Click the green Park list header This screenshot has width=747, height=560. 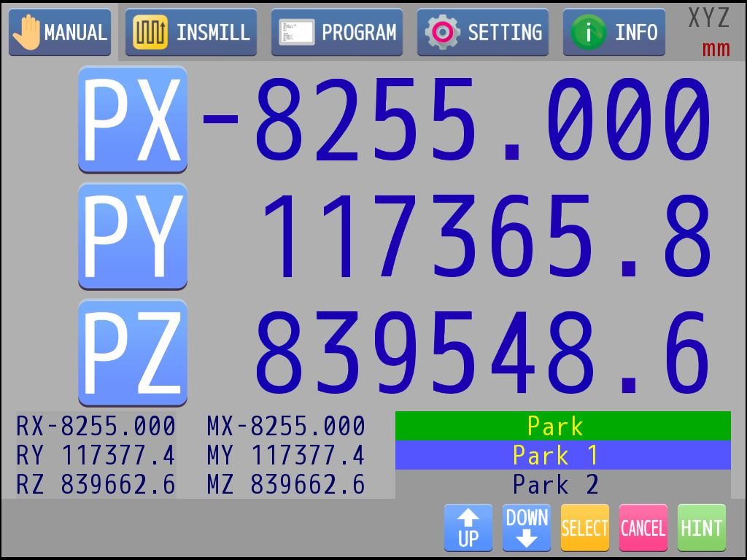(x=562, y=426)
